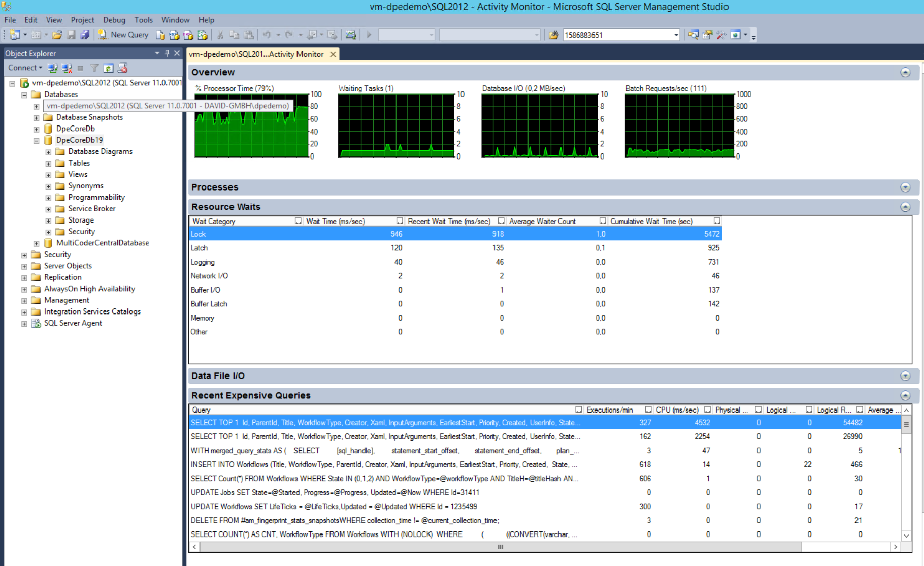The image size is (924, 566).
Task: Toggle the Cumulative Wait Time column filter box
Action: 716,221
